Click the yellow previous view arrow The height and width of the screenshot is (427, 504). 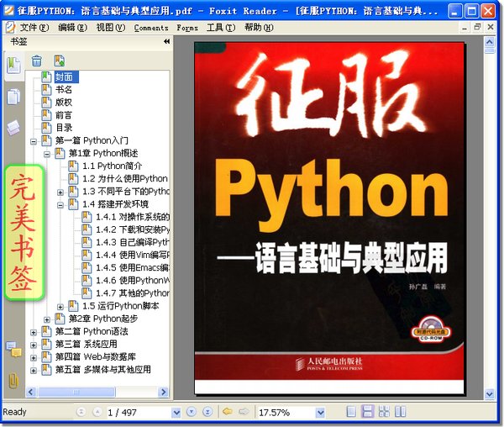coord(227,412)
